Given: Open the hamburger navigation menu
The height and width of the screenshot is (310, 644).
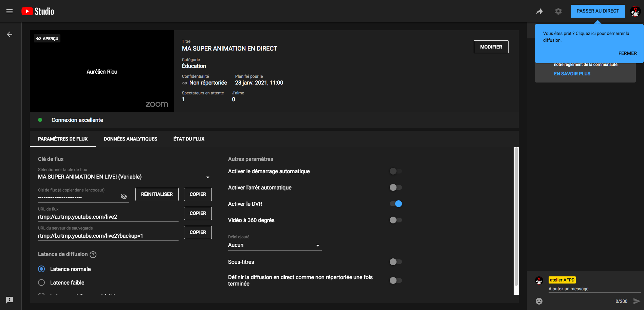Looking at the screenshot, I should (x=10, y=11).
